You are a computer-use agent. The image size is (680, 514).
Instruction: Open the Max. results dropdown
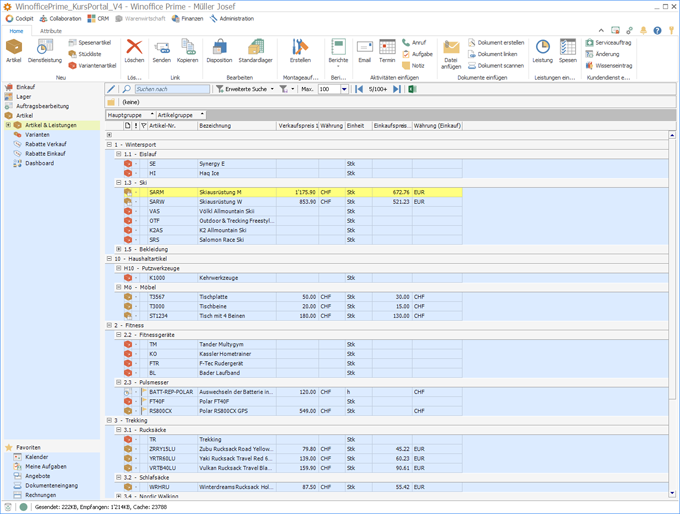coord(344,89)
